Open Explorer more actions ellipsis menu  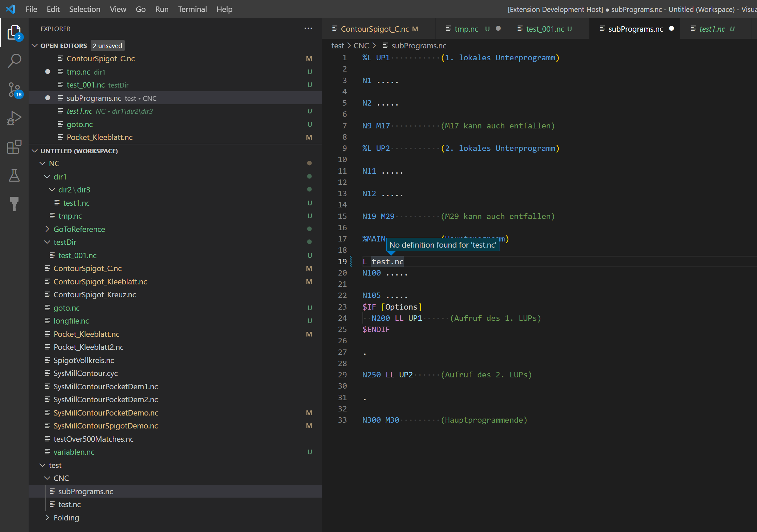point(308,29)
